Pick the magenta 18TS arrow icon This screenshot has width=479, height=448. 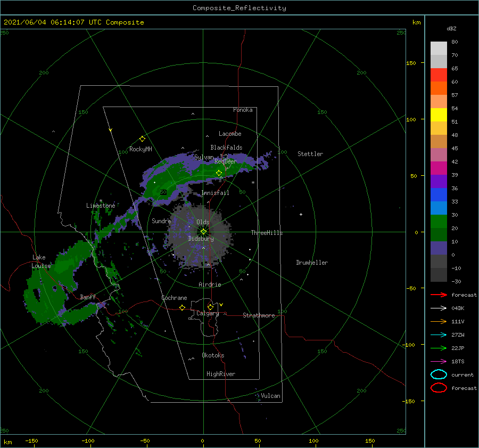(439, 362)
